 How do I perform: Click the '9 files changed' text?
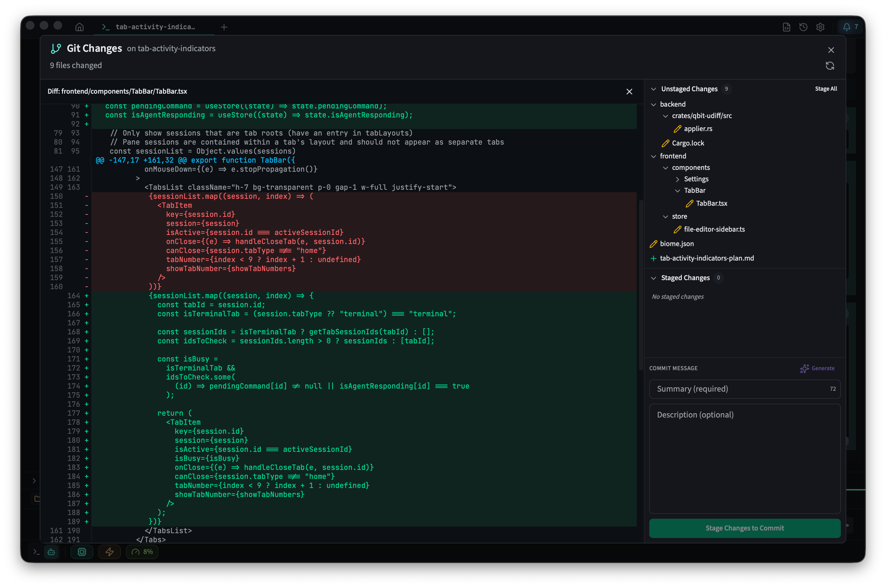tap(76, 65)
